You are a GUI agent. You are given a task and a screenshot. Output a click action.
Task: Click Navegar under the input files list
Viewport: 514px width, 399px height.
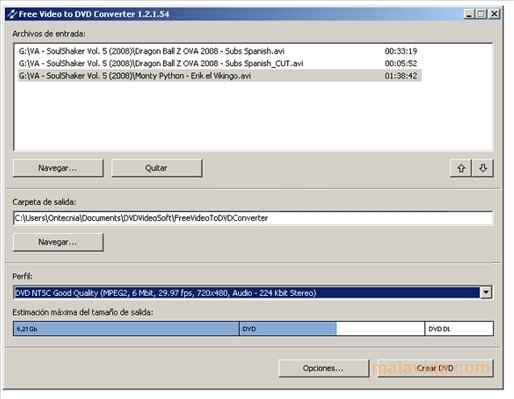click(58, 168)
